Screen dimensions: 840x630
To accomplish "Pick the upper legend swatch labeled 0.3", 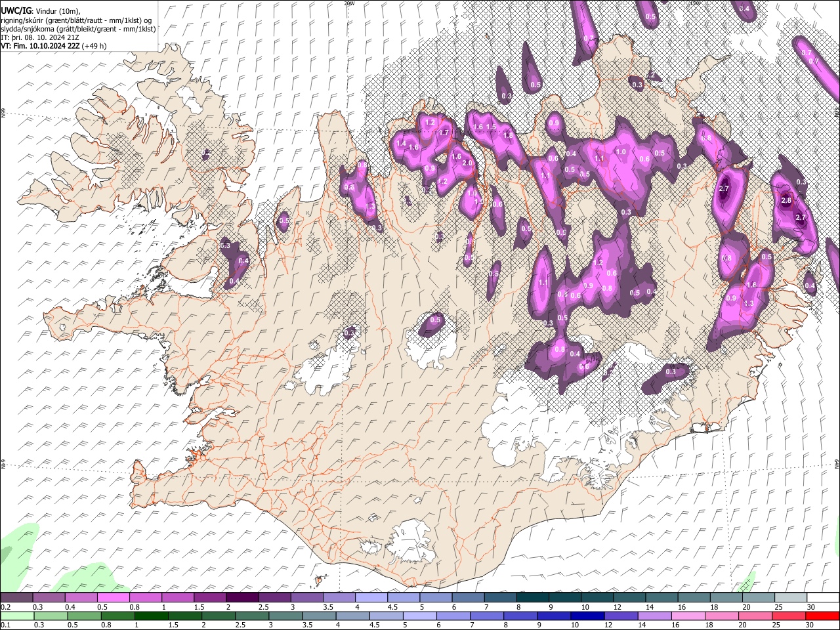I will [49, 598].
